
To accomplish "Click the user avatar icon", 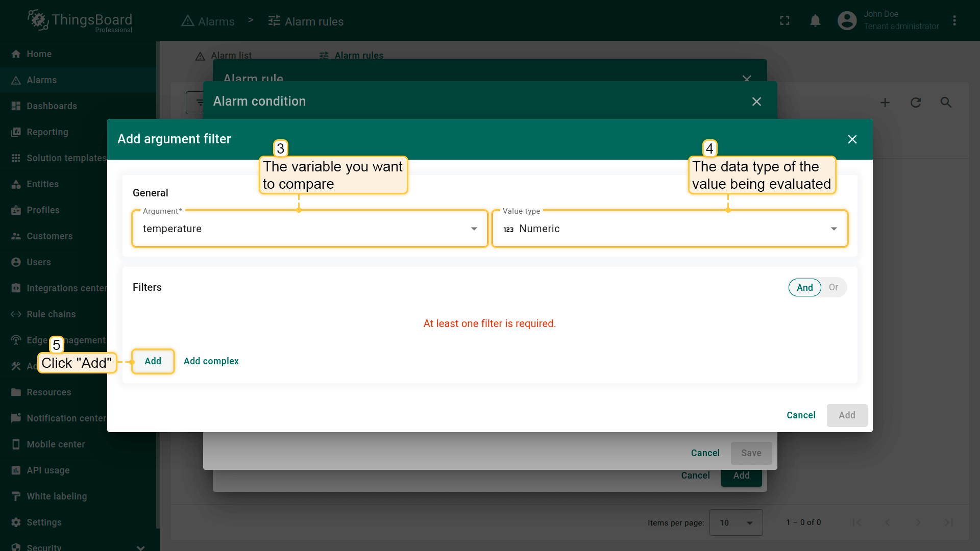I will pyautogui.click(x=847, y=21).
